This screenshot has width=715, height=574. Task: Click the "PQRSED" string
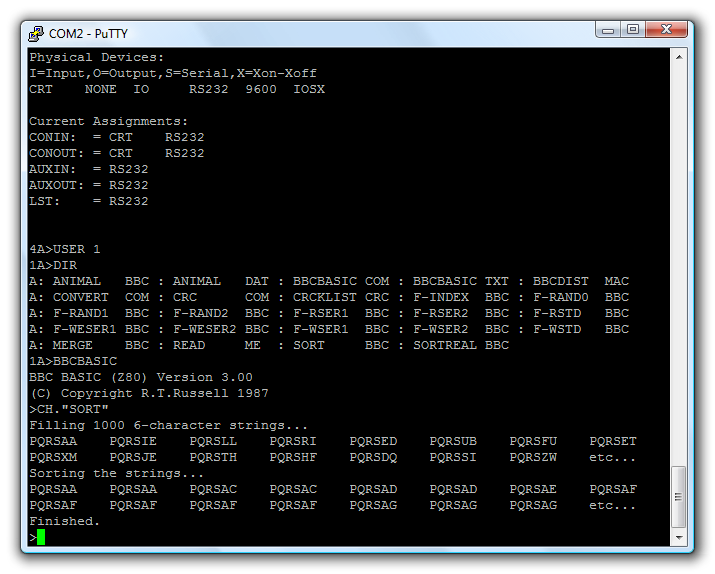click(x=373, y=441)
